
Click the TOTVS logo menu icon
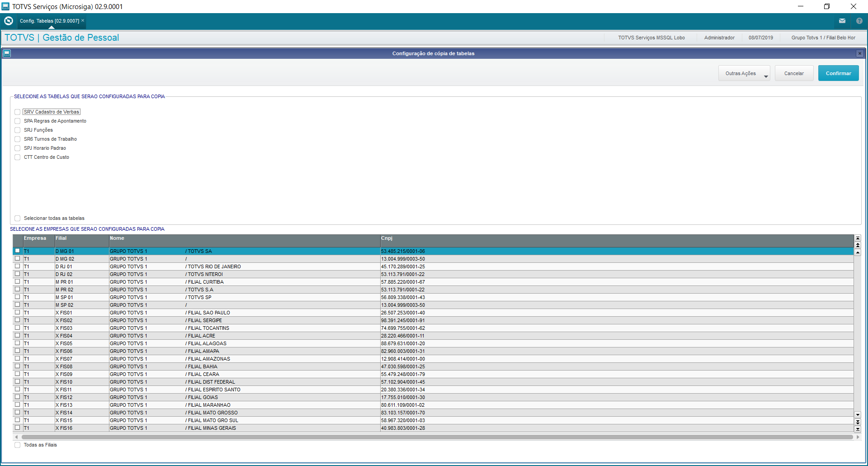click(9, 21)
